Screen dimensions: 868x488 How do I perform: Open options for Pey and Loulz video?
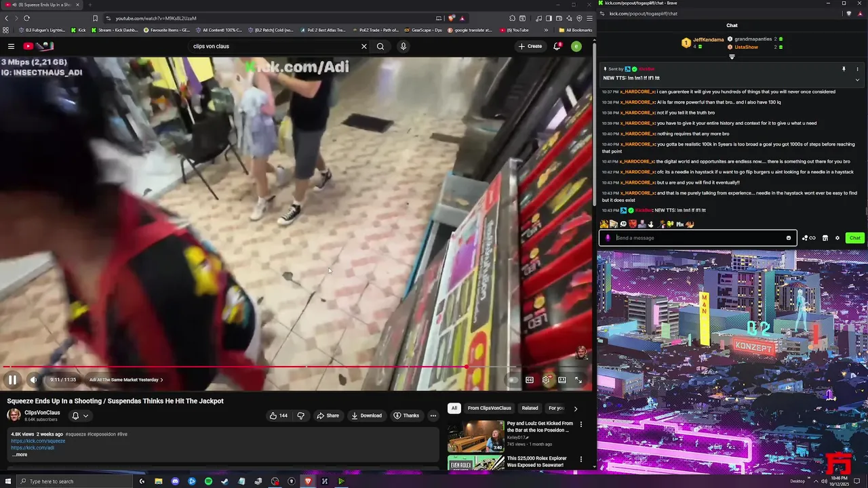click(580, 424)
